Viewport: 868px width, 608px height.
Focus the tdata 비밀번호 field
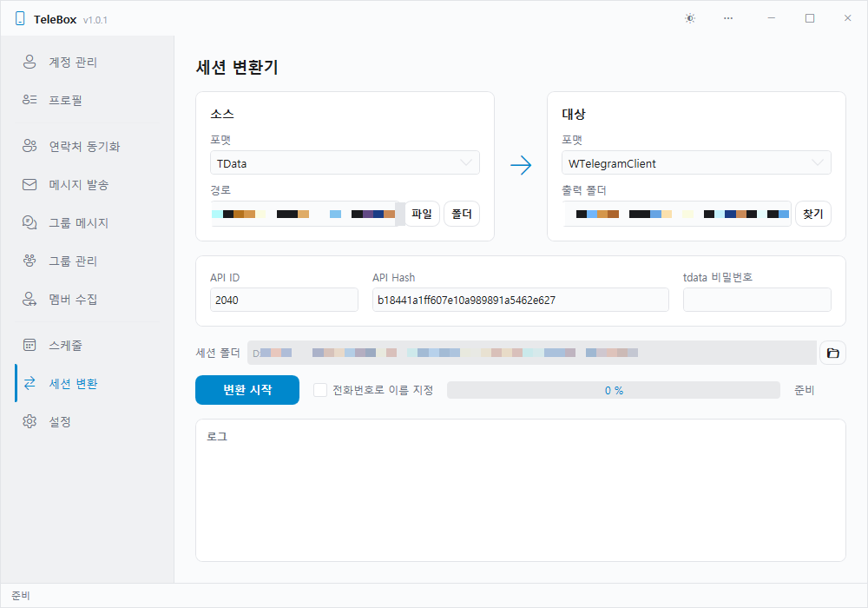point(757,300)
